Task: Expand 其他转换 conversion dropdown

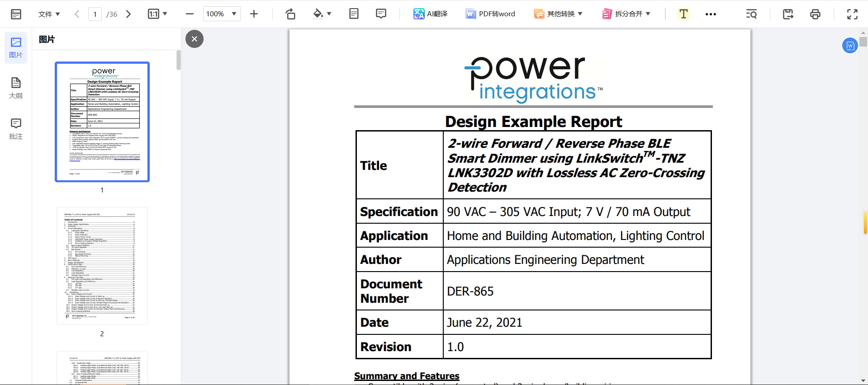Action: (x=558, y=14)
